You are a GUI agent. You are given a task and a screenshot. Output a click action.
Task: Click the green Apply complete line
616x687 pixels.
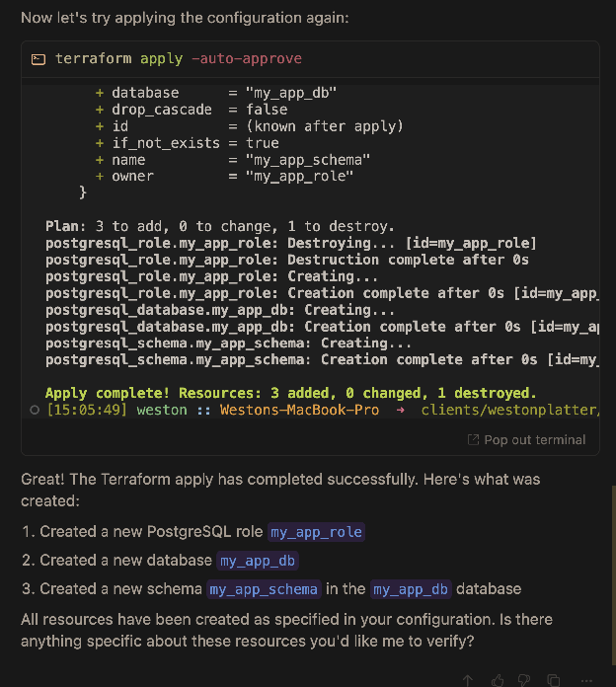(x=290, y=393)
